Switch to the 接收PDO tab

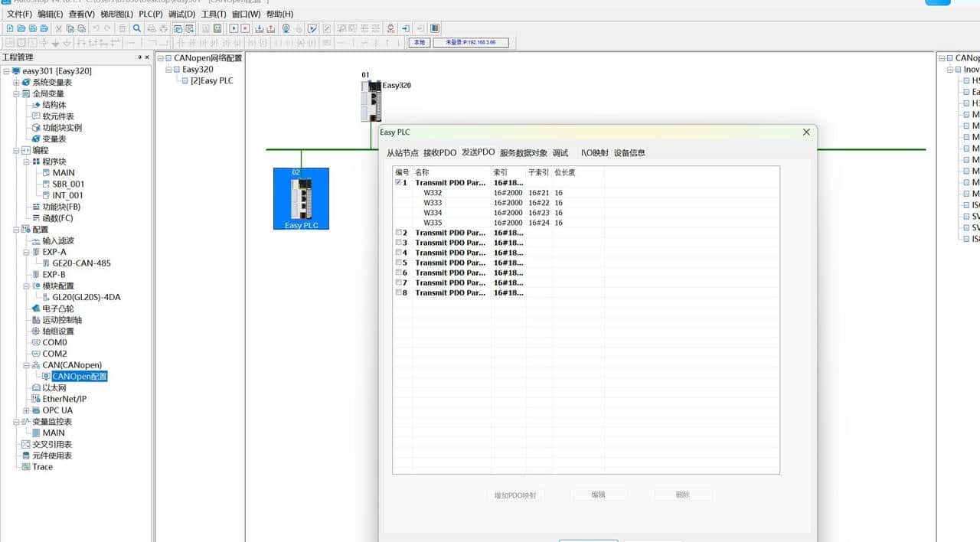pyautogui.click(x=439, y=152)
